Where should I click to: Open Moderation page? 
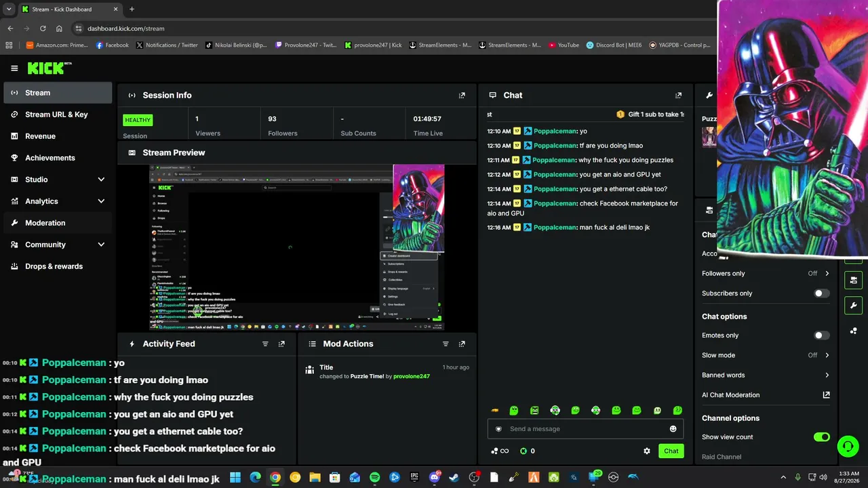(58, 223)
